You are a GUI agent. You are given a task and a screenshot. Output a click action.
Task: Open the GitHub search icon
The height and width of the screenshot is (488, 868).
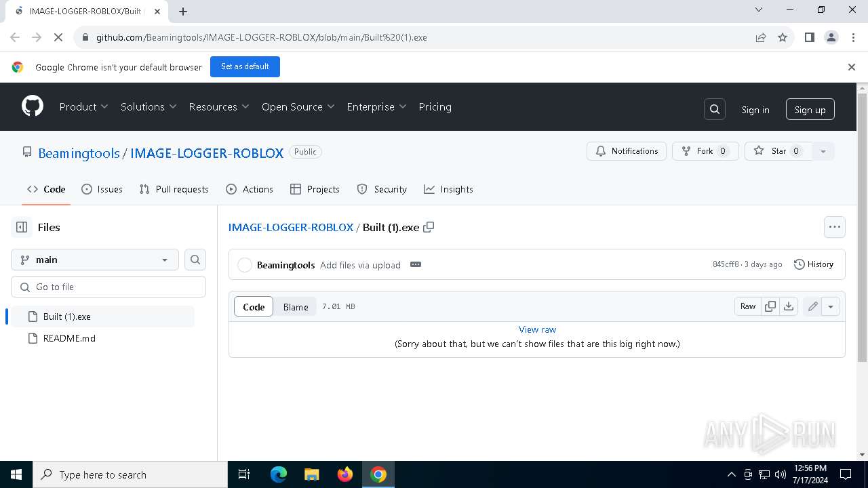(715, 110)
